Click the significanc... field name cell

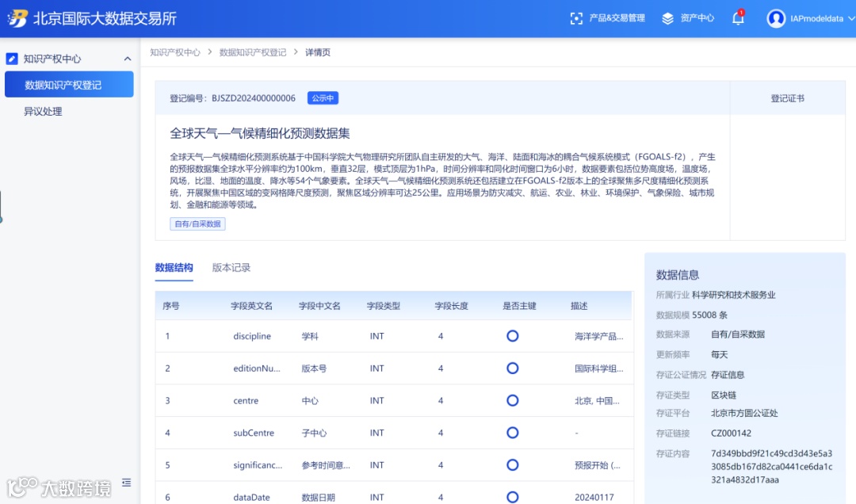tap(258, 465)
